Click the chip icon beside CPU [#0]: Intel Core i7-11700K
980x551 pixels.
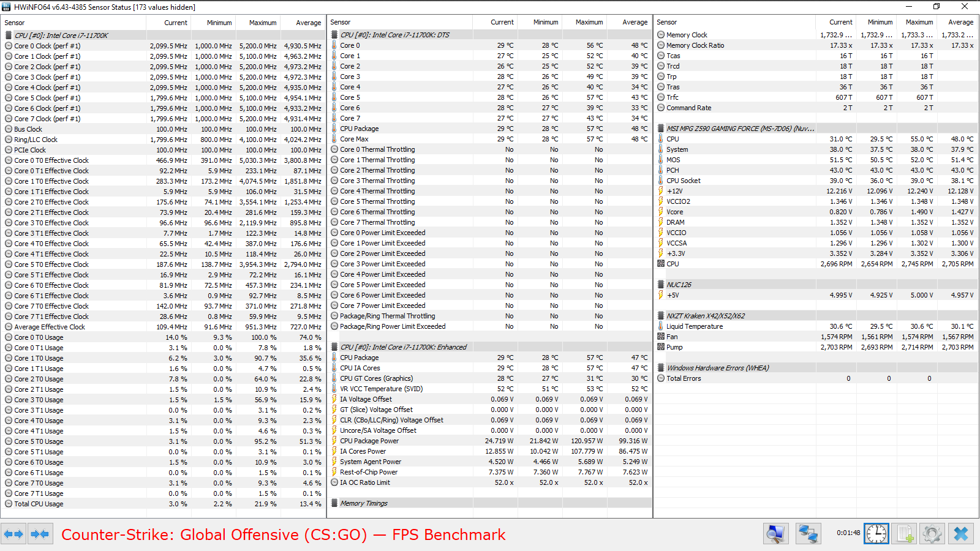(9, 36)
